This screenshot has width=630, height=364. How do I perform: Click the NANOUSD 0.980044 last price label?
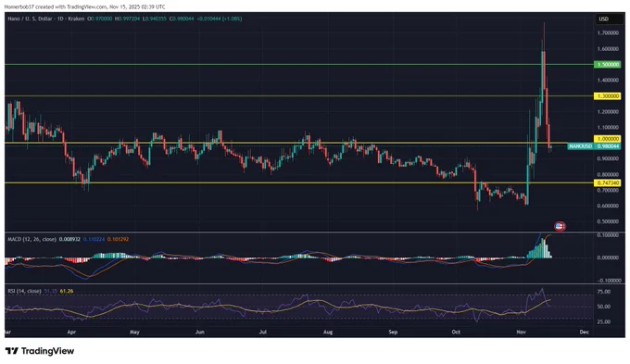tap(594, 146)
